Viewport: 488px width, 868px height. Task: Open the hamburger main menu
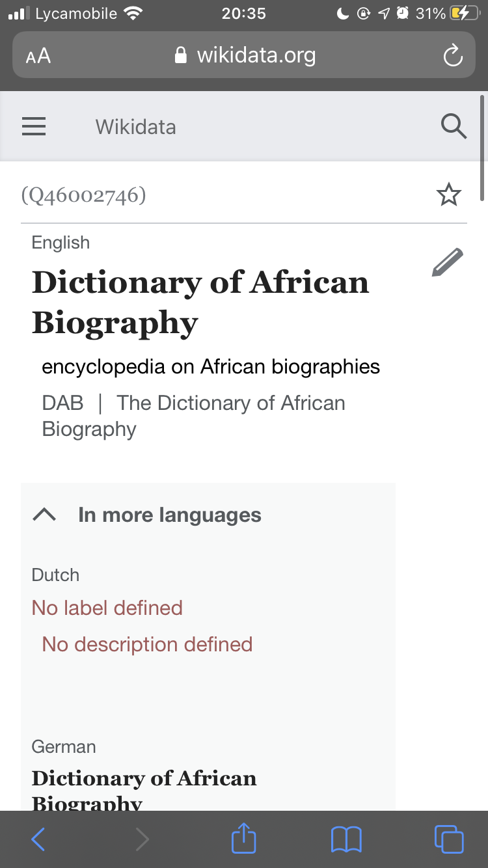[34, 126]
